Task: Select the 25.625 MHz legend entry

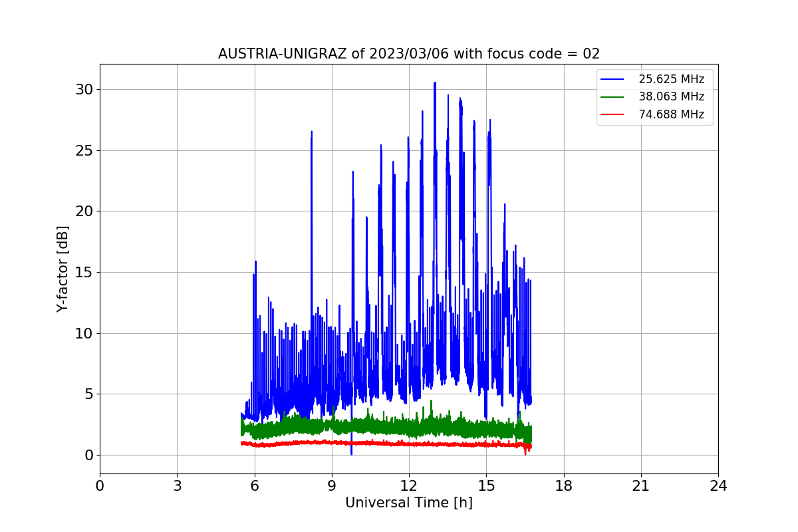Action: point(654,79)
